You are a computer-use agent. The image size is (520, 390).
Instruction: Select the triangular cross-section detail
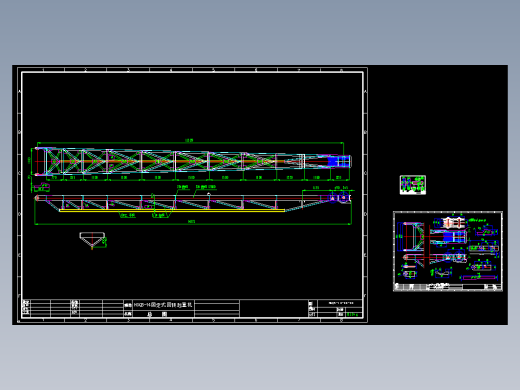click(x=92, y=241)
